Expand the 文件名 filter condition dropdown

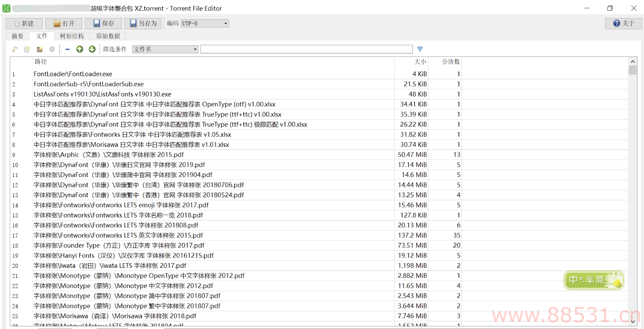pyautogui.click(x=165, y=50)
